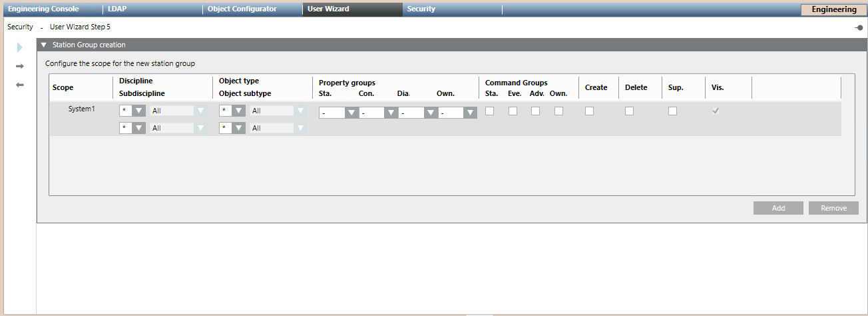Open the Own. property group dropdown

[470, 113]
